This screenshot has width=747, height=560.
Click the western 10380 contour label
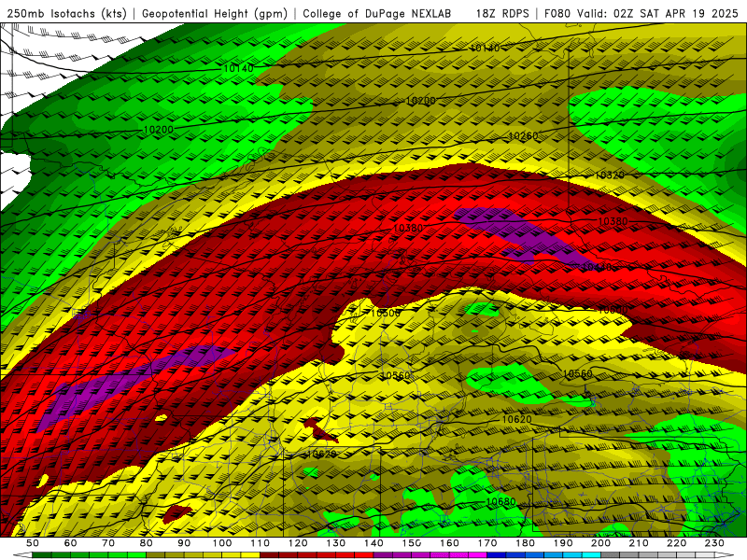pos(408,228)
